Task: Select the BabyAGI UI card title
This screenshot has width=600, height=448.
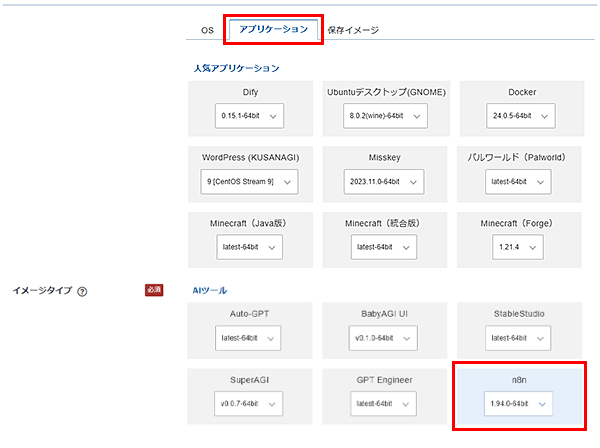Action: tap(384, 314)
